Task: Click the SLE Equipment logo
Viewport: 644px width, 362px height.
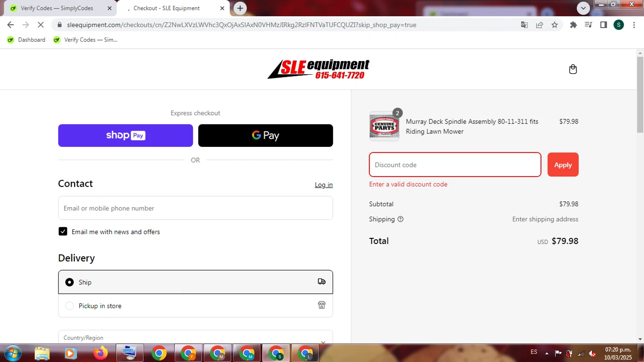Action: (x=318, y=69)
